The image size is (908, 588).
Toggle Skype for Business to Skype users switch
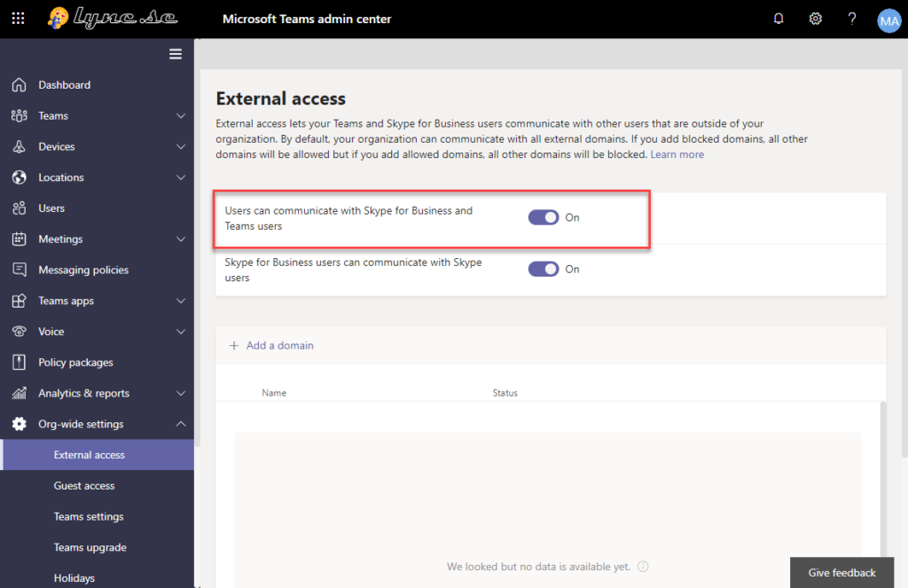(544, 269)
